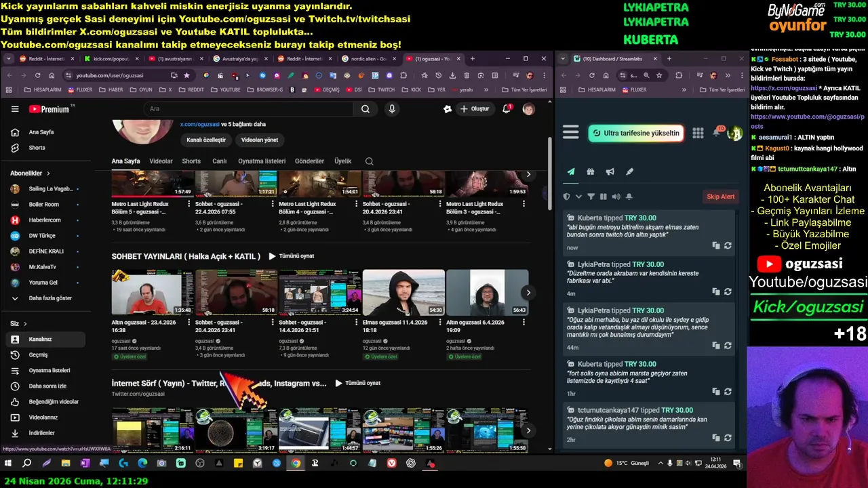Open the x.com/oguzsasi channel link

coord(199,125)
